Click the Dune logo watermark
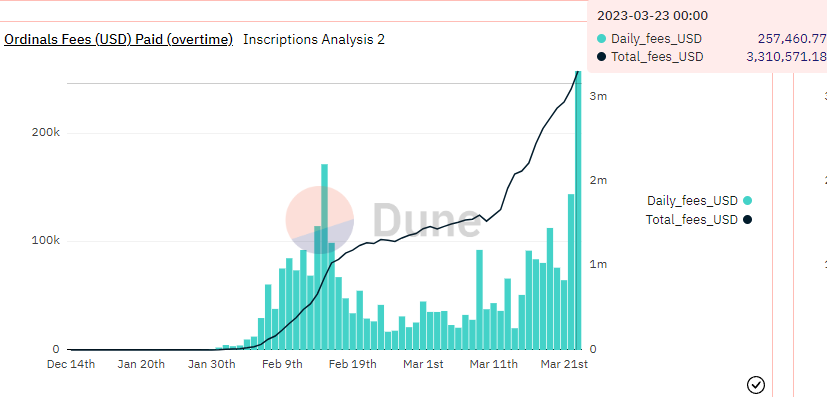The image size is (827, 397). pyautogui.click(x=383, y=220)
